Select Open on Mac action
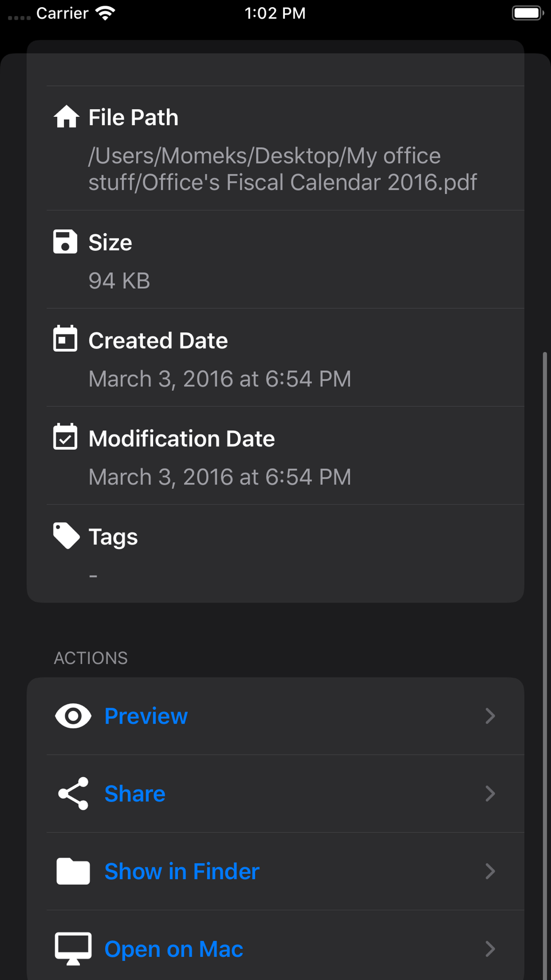The width and height of the screenshot is (551, 980). click(174, 949)
